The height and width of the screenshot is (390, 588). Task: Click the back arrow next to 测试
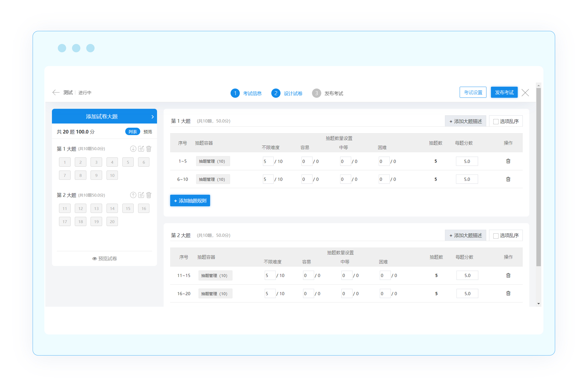click(x=56, y=93)
